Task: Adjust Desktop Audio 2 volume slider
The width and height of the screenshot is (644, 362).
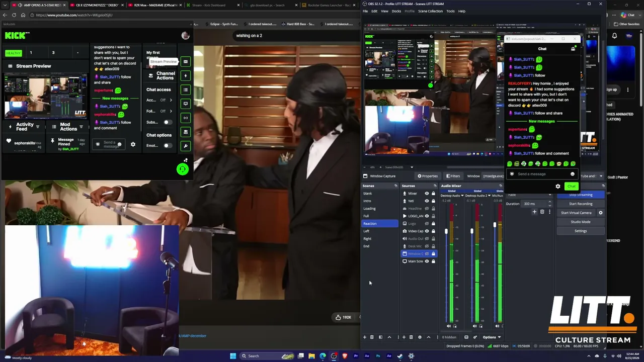Action: pos(471,231)
